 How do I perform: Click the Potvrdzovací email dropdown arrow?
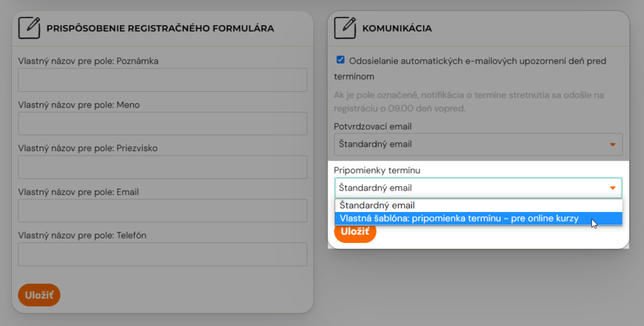point(613,145)
